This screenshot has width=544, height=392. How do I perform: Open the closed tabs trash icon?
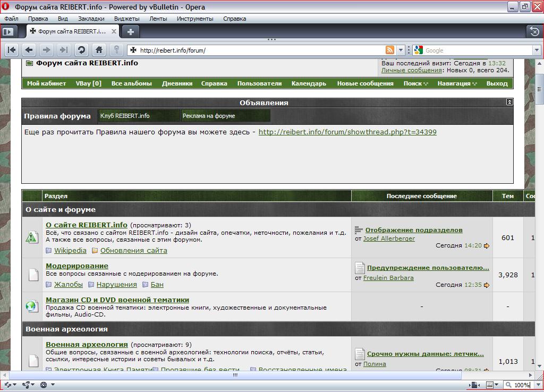coord(534,31)
